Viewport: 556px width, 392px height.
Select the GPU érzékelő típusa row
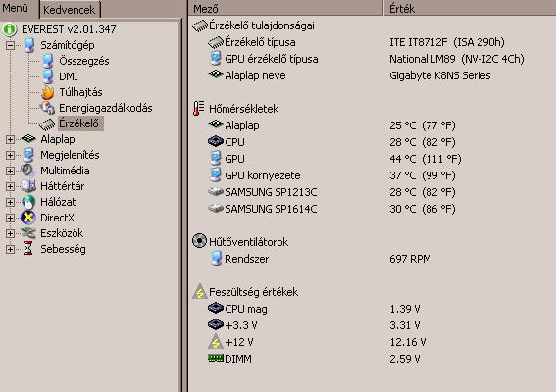(x=272, y=59)
